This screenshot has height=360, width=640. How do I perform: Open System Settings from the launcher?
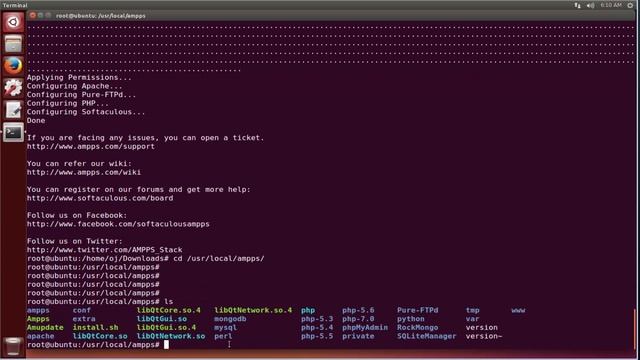(x=13, y=88)
